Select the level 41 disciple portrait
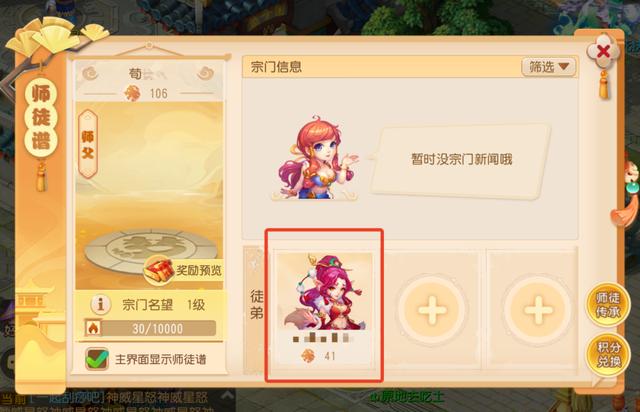 (324, 307)
